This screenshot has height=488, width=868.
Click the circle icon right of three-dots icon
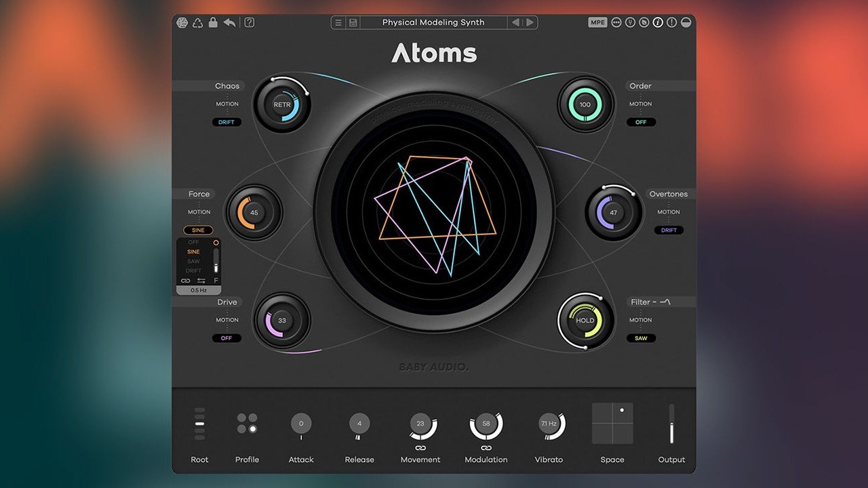pyautogui.click(x=630, y=22)
